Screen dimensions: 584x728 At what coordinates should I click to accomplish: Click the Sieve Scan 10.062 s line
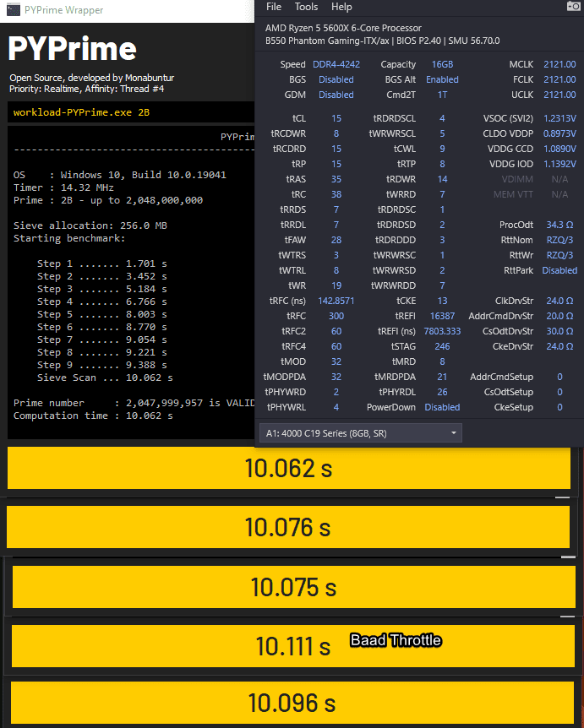(x=105, y=378)
